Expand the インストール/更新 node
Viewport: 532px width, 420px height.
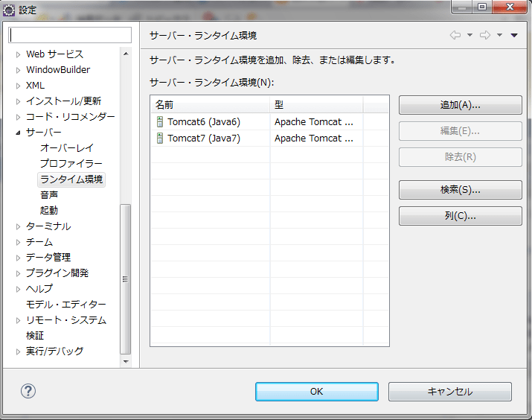(x=18, y=101)
